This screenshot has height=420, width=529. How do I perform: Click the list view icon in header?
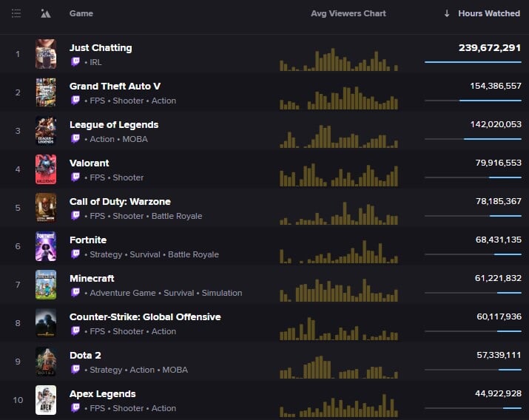pos(16,13)
